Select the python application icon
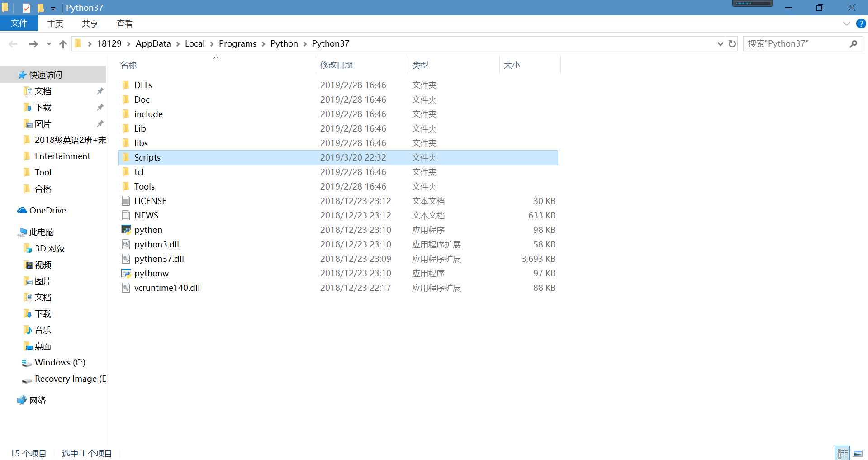Screen dimensions: 868x460 pyautogui.click(x=126, y=230)
